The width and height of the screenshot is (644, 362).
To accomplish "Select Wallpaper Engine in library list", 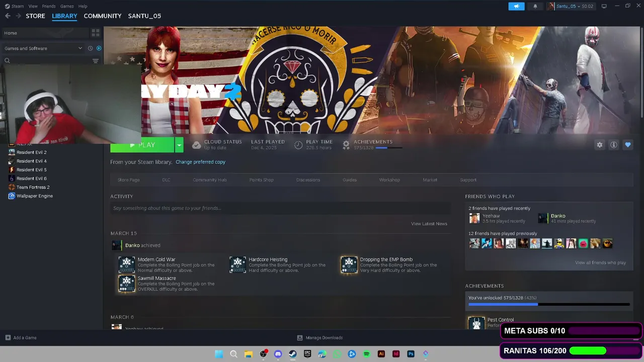I will click(x=34, y=196).
